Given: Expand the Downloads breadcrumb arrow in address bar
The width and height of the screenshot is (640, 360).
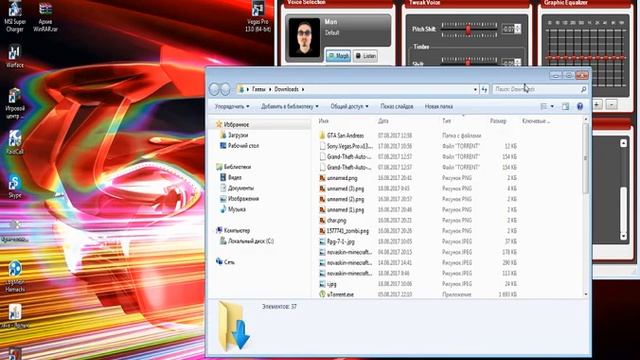Looking at the screenshot, I should pyautogui.click(x=303, y=89).
